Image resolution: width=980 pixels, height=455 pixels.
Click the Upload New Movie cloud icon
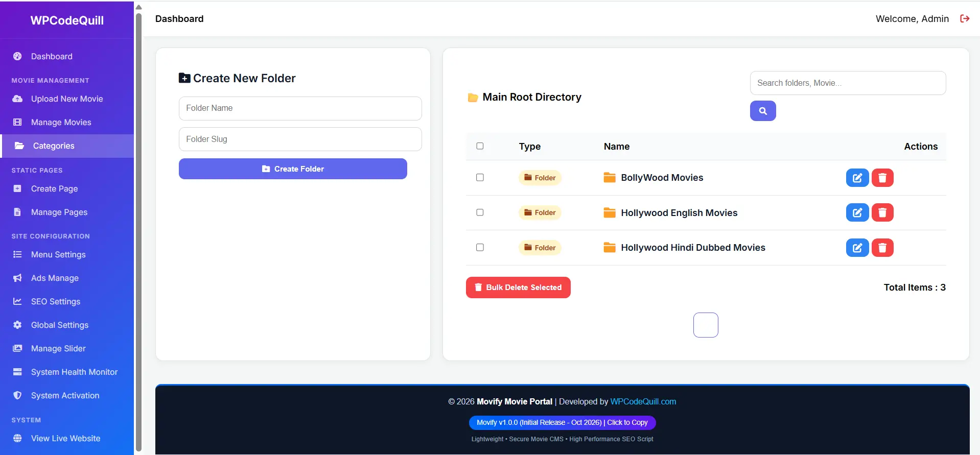(17, 99)
